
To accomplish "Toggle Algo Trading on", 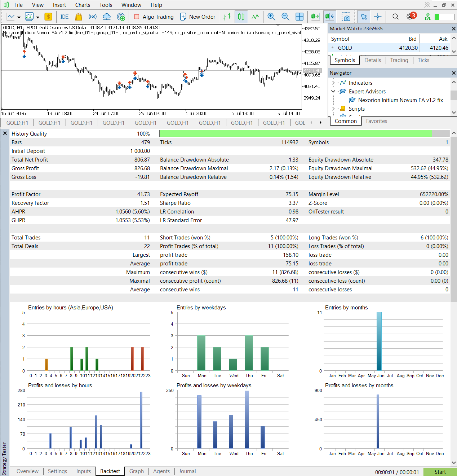I will [154, 17].
